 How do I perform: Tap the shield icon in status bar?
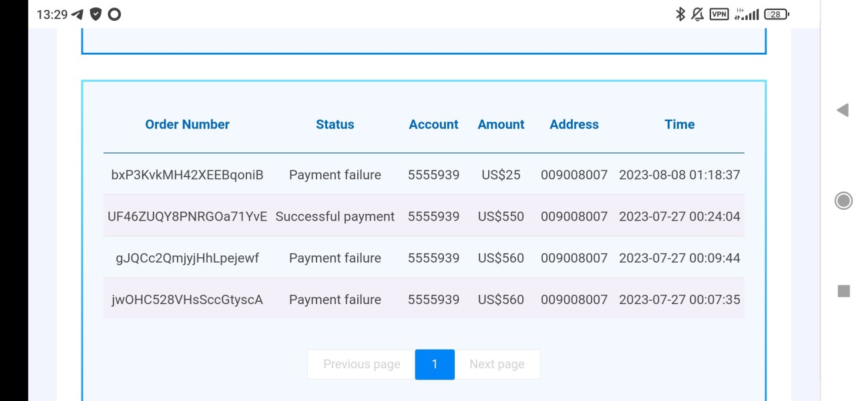pos(95,14)
